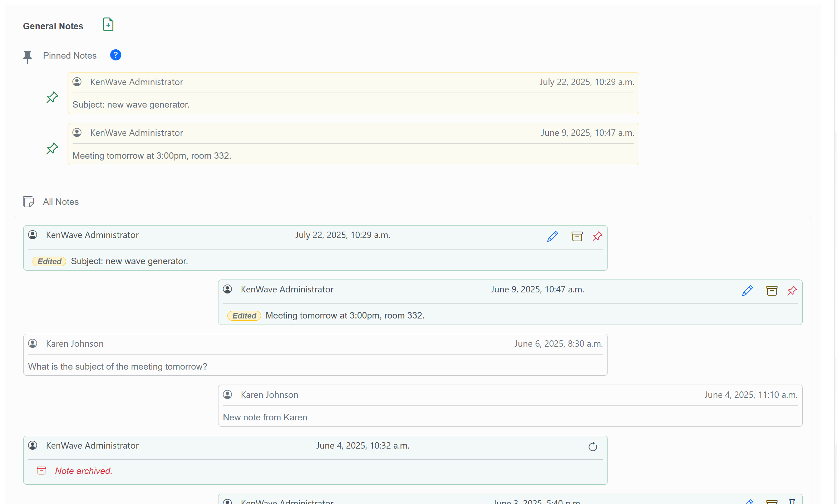Click the dark Pinned Notes pushpin icon

tap(28, 56)
